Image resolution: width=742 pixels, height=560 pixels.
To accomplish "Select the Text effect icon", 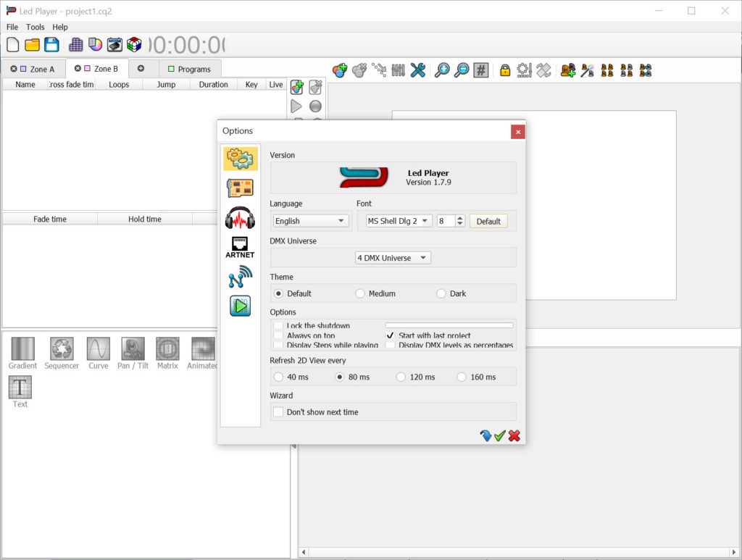I will (x=20, y=392).
